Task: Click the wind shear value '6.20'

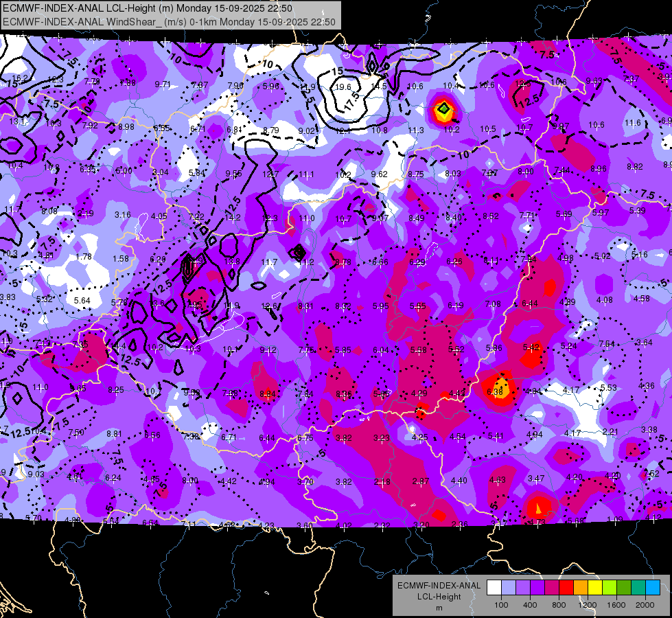Action: coord(158,260)
